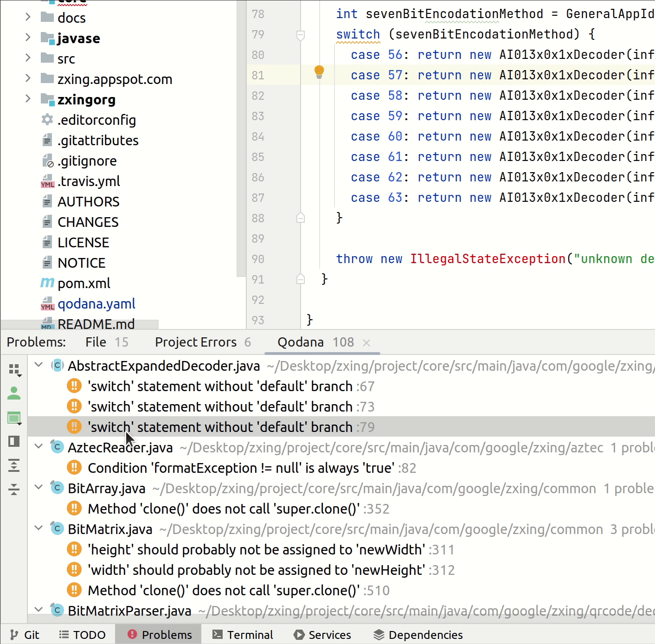Toggle the fold end marker at line 88
Screen dimensions: 655x644
(x=301, y=218)
